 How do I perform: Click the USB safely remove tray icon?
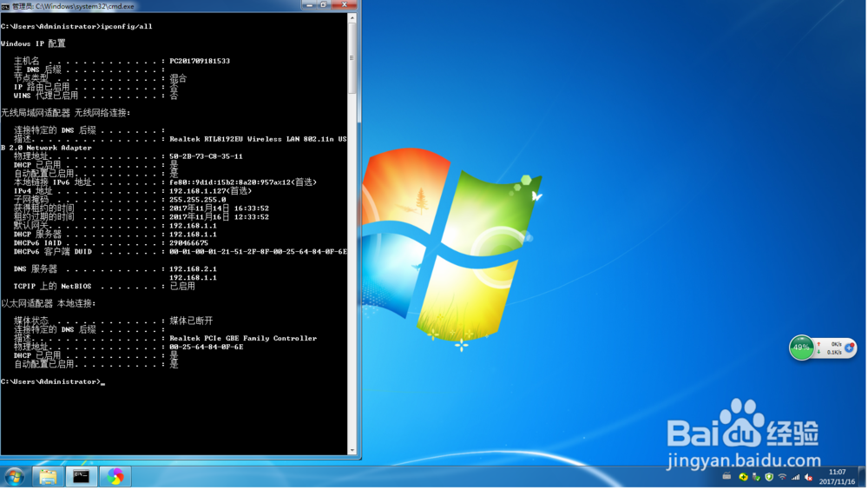click(757, 478)
